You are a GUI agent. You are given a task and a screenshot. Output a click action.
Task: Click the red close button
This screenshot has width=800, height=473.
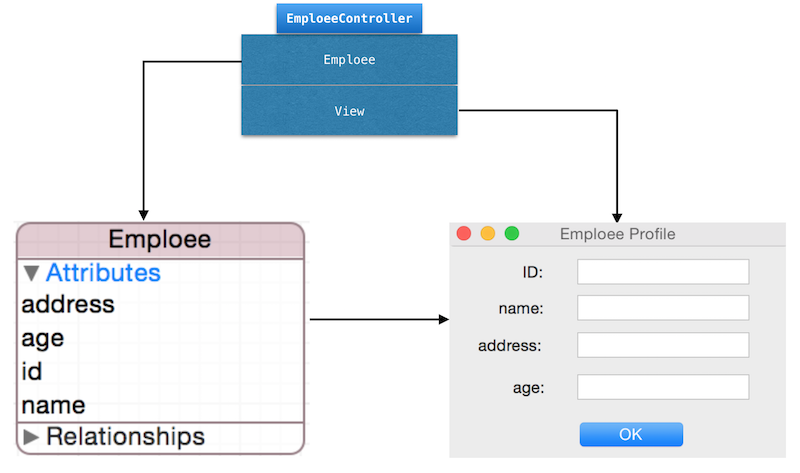tap(464, 234)
